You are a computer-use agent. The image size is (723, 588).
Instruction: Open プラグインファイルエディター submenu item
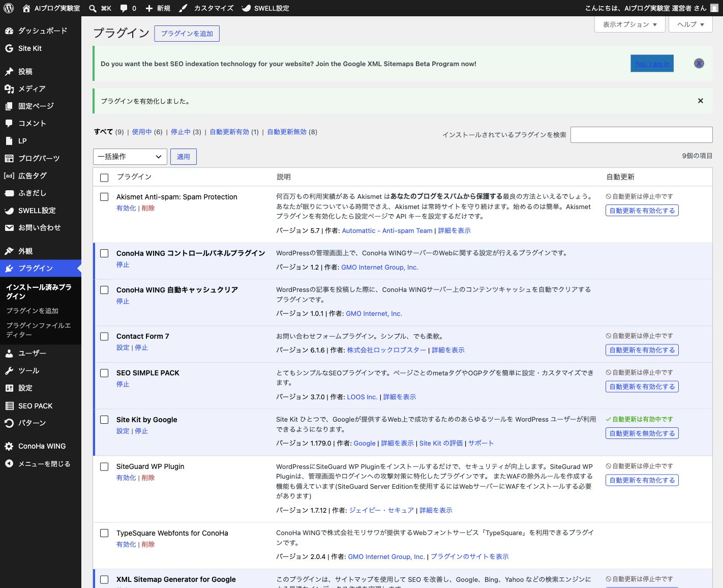[39, 330]
